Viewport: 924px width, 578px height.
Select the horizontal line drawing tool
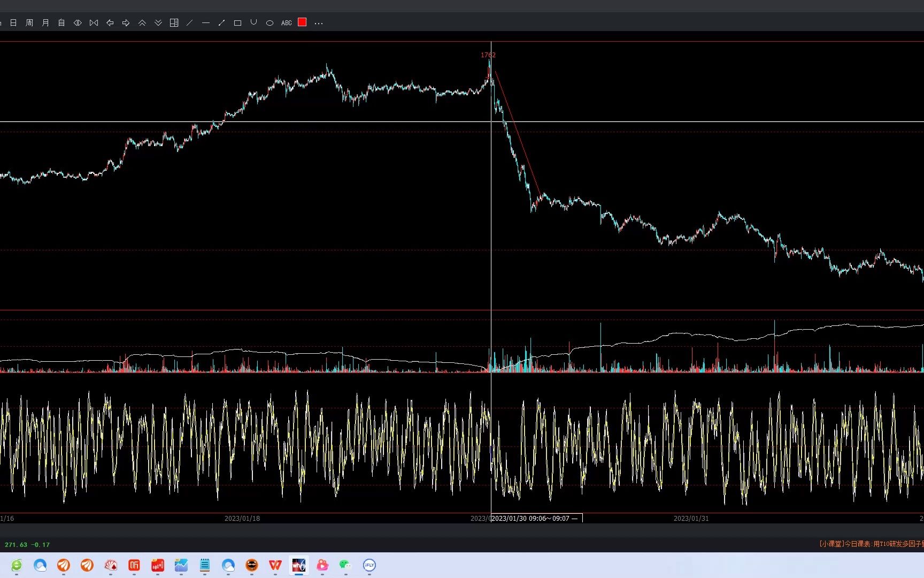tap(206, 23)
